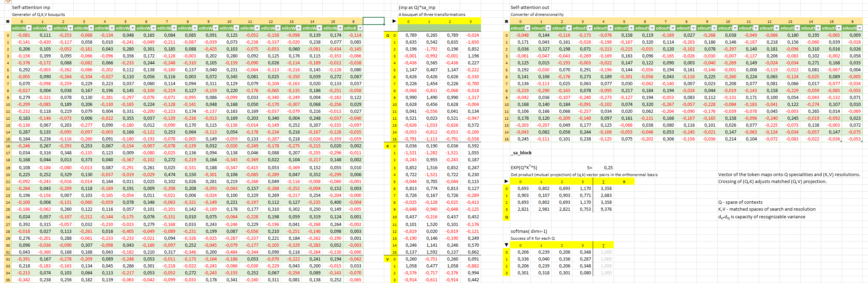868x283 pixels.
Task: Select the _sa_block heading cell
Action: pyautogui.click(x=521, y=153)
